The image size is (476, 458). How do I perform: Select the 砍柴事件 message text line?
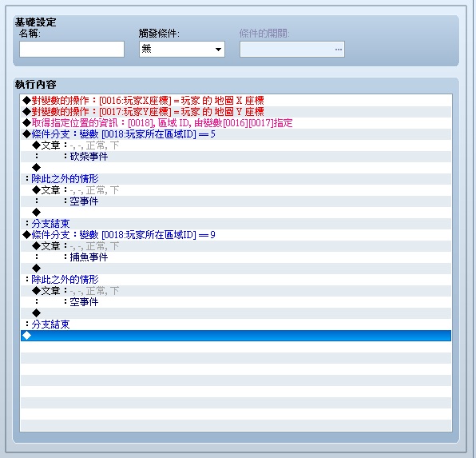click(x=236, y=157)
